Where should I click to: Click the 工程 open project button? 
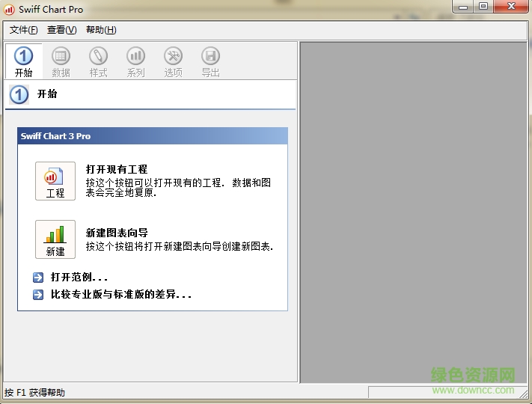point(55,181)
